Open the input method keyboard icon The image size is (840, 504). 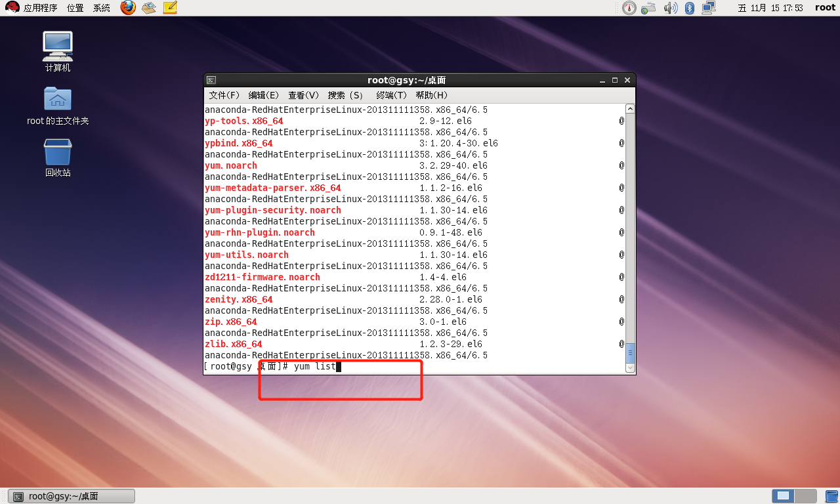pos(649,8)
